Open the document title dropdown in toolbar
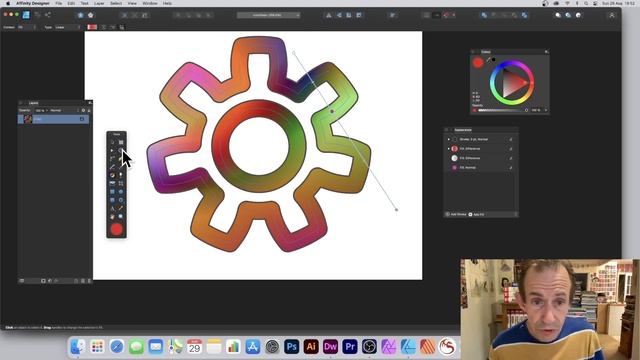 [x=269, y=15]
